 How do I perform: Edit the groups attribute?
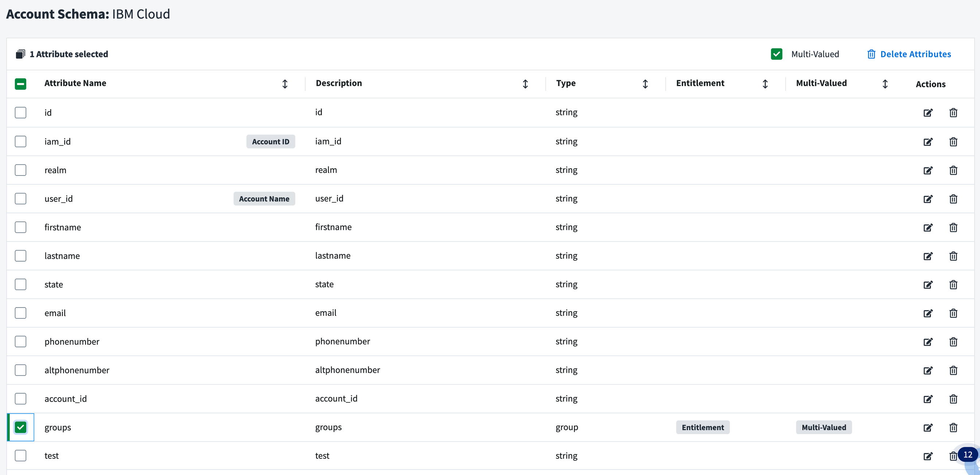(928, 428)
